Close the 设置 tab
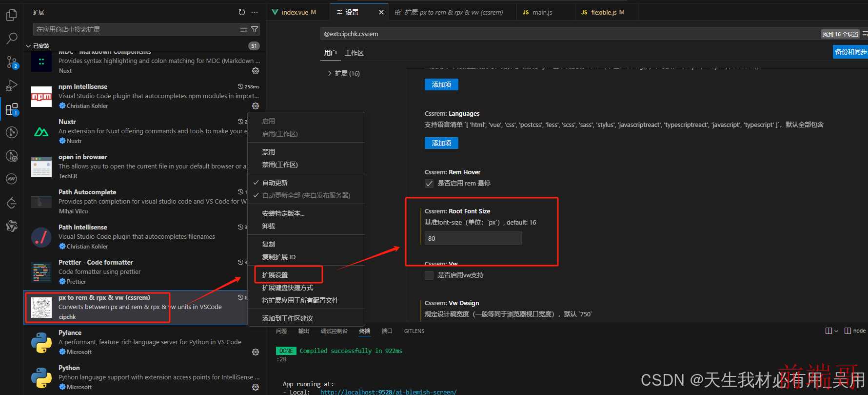Screen dimensions: 868x395 (x=381, y=12)
